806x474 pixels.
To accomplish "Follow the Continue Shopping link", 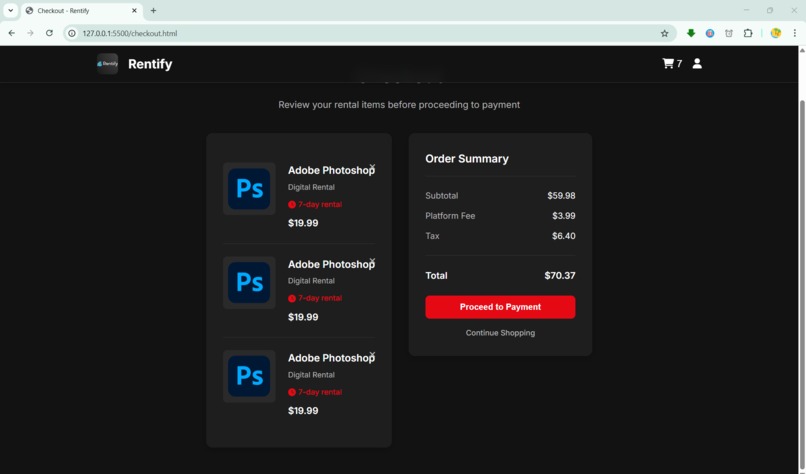I will 500,333.
